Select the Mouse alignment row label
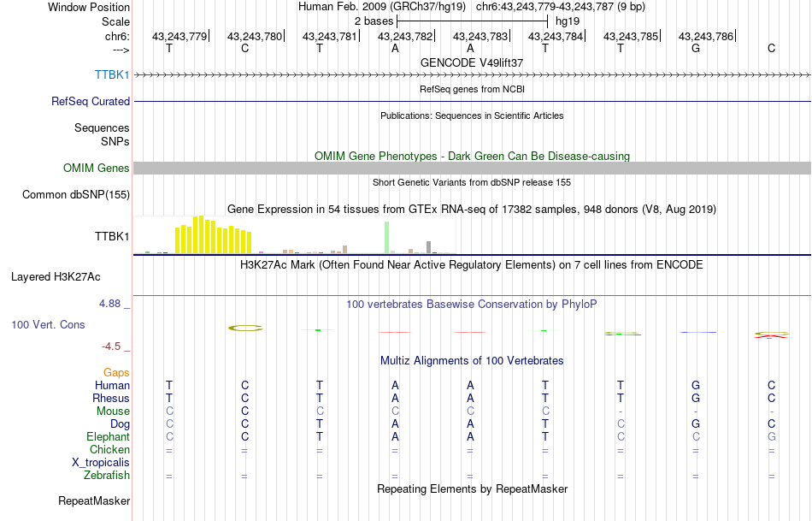Image resolution: width=812 pixels, height=521 pixels. (113, 411)
